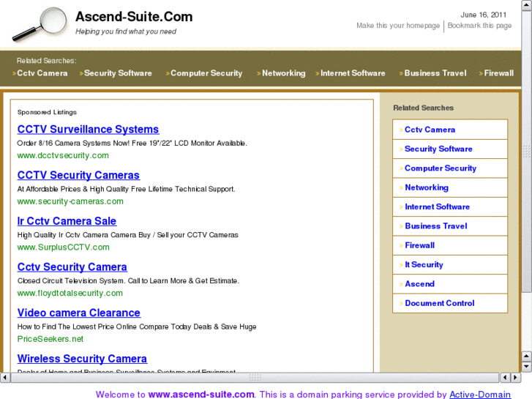Screen dimensions: 532x399
Task: Open the Cctv Security Camera listing
Action: (x=72, y=267)
